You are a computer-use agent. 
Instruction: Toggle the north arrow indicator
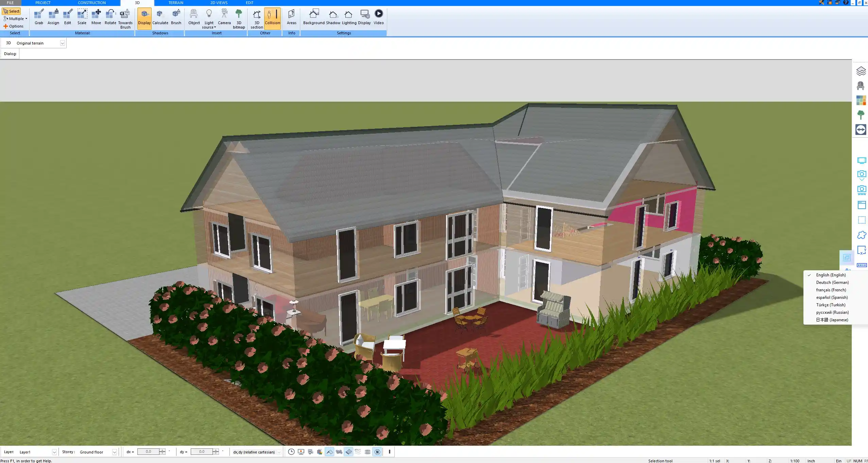click(x=377, y=452)
